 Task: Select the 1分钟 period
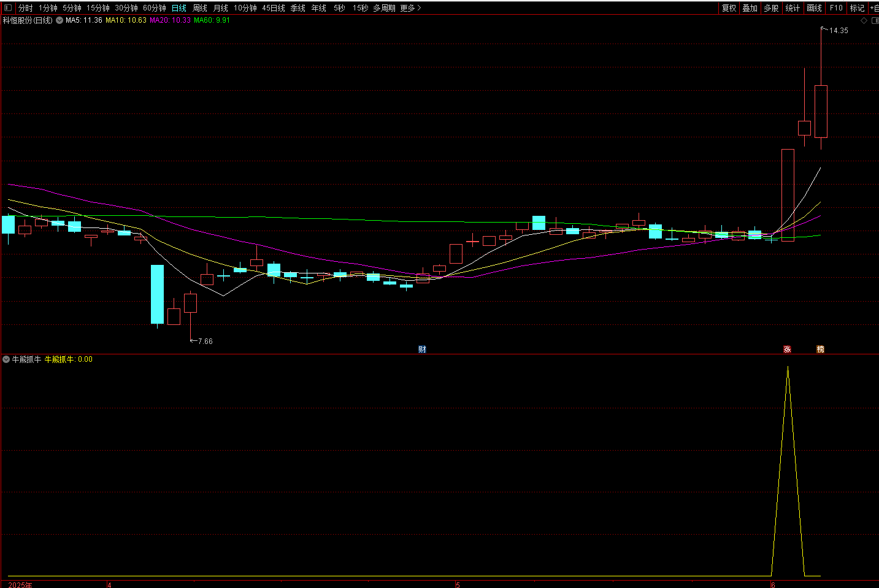(x=48, y=8)
